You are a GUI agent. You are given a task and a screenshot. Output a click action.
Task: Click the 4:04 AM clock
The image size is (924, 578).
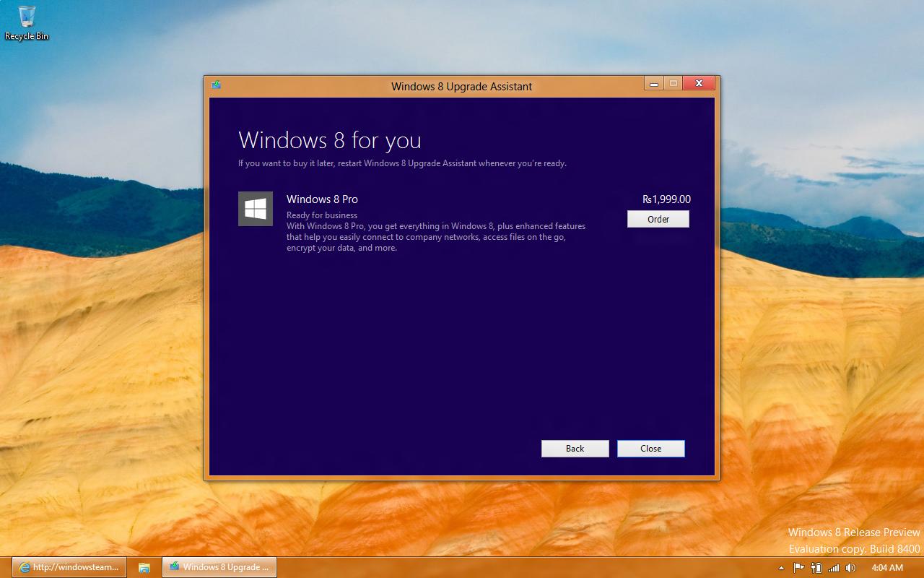(887, 568)
